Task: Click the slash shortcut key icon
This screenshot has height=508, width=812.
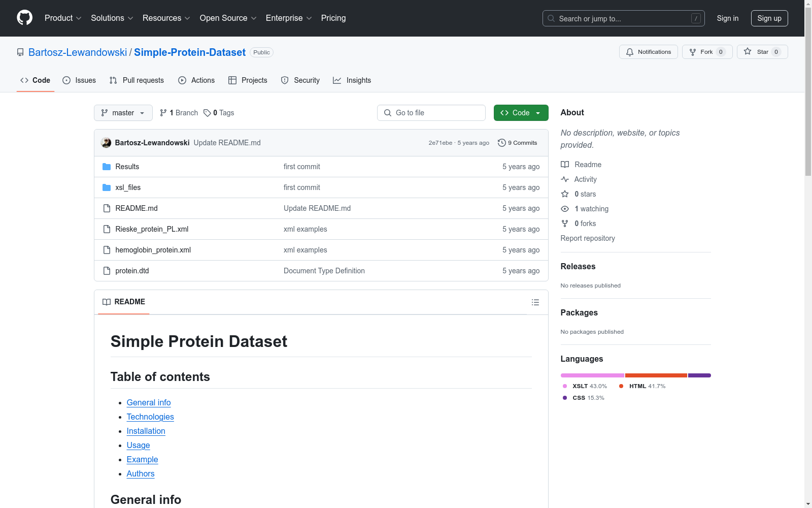Action: tap(696, 18)
